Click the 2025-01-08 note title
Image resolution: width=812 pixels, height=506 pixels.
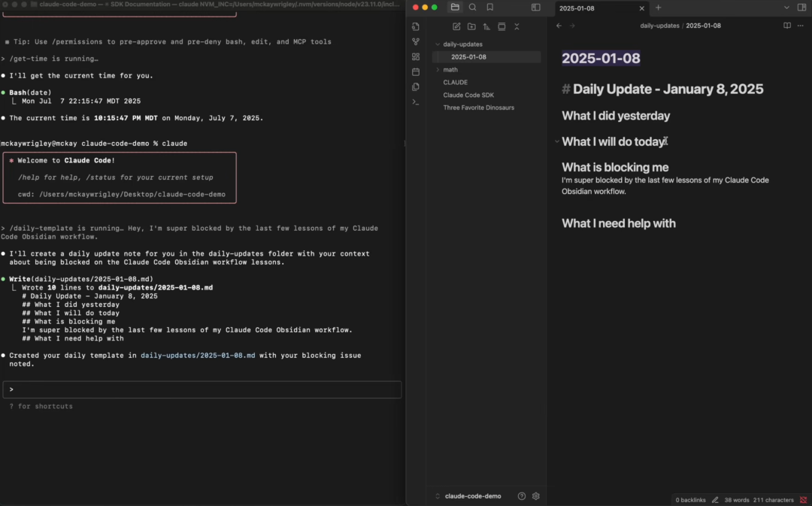click(x=601, y=58)
